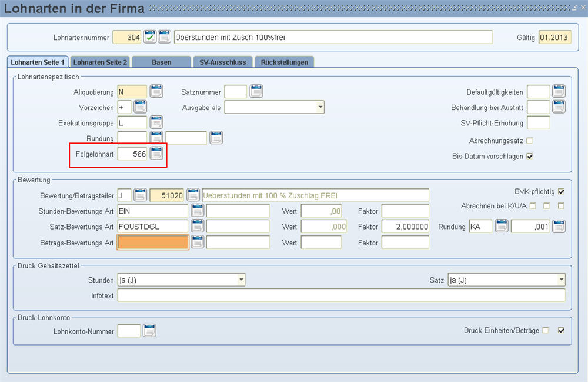
Task: Click the Rundung field containing KA
Action: click(x=481, y=227)
